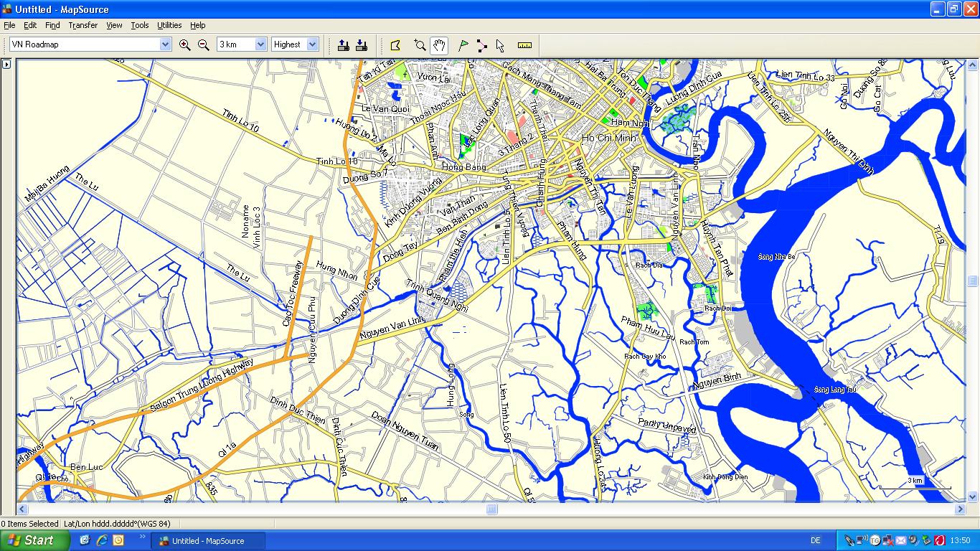
Task: Click the Party Unpaved road label
Action: [667, 426]
